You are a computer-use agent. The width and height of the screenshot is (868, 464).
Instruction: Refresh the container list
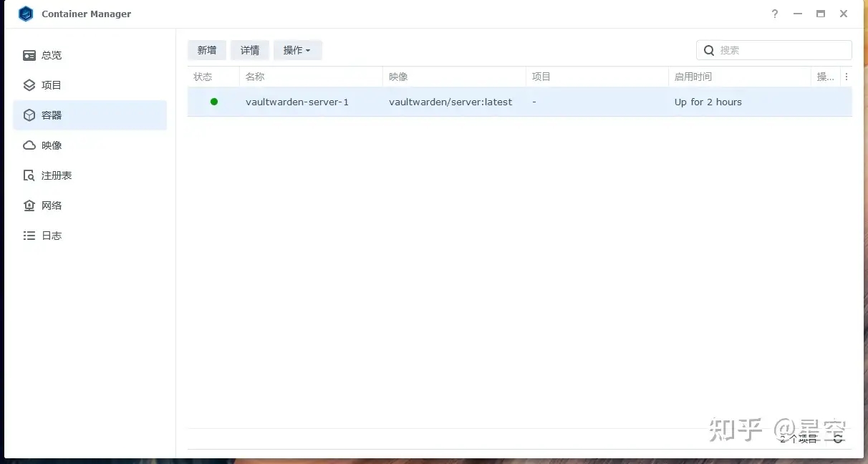coord(837,438)
